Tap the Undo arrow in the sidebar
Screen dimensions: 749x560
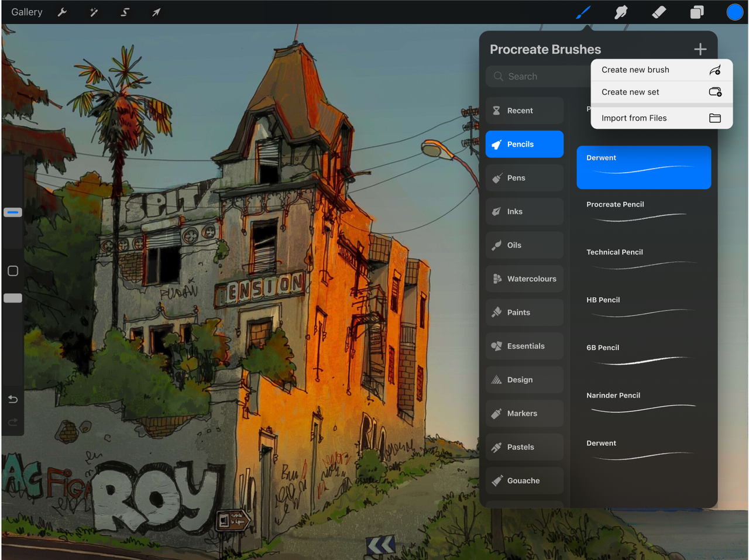click(x=12, y=399)
